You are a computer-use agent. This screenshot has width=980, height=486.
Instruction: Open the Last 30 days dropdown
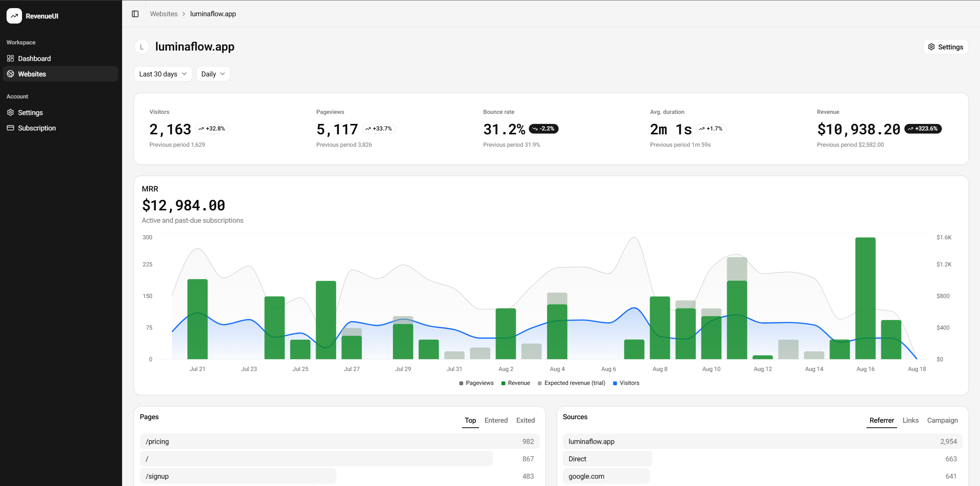(163, 74)
